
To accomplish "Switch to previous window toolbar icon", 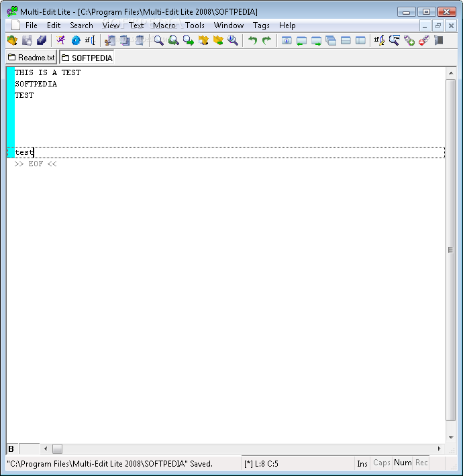I will (301, 40).
